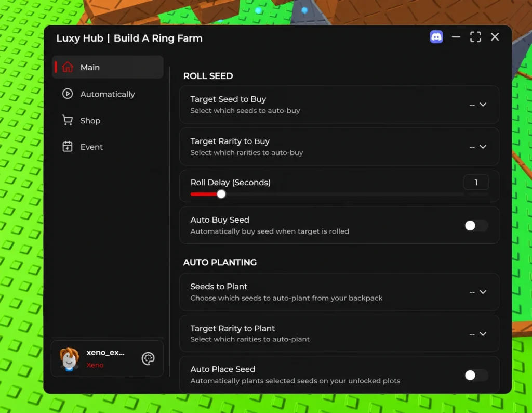Click the Main home icon

[x=68, y=67]
